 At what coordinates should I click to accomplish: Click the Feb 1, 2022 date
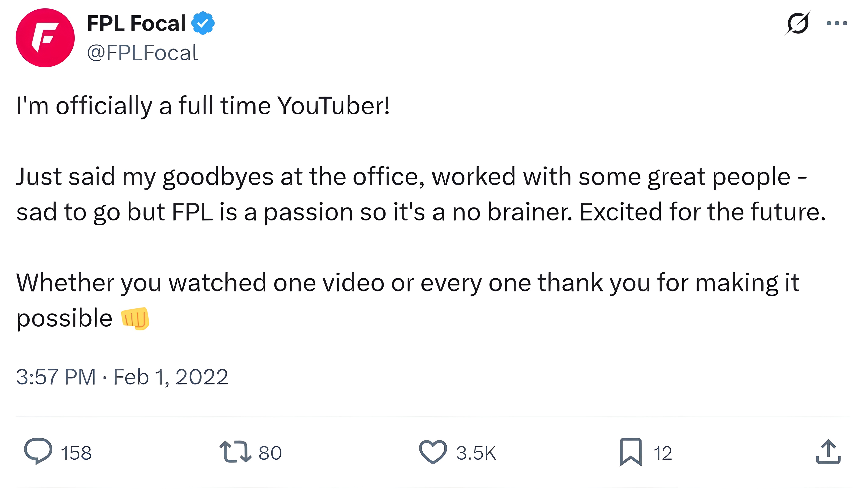[170, 377]
